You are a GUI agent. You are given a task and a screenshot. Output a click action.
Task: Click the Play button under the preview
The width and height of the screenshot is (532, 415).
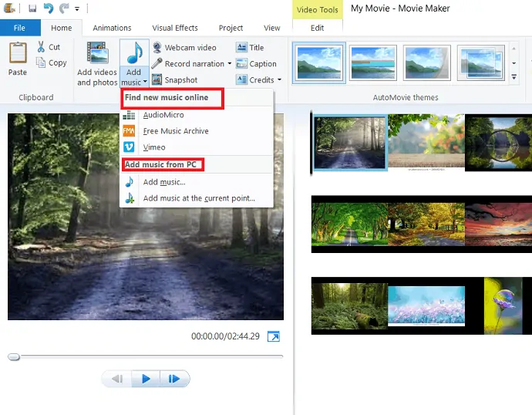click(146, 379)
